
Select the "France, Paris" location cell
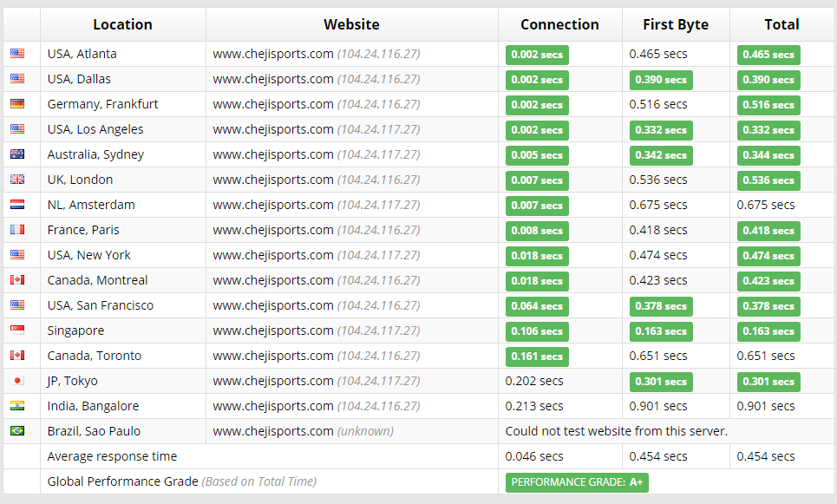[123, 230]
